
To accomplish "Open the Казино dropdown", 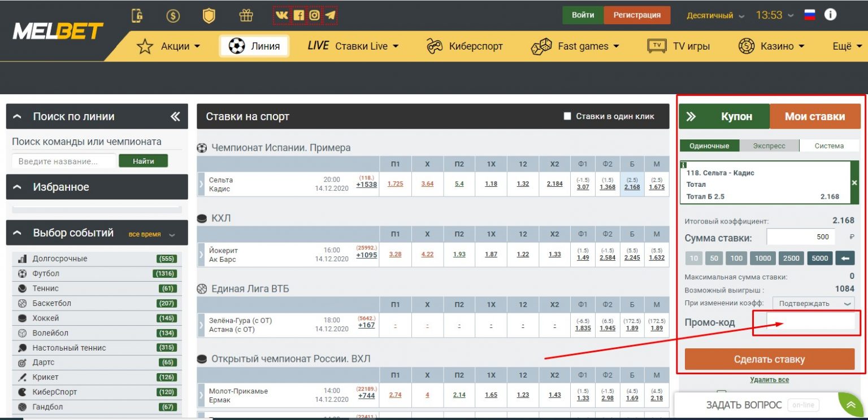I will [x=771, y=46].
